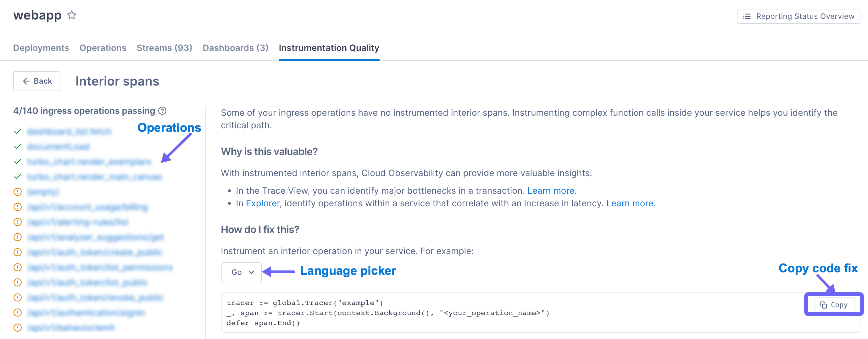Select the turbo_chart.render_main_canvas operation
The image size is (868, 339).
tap(94, 177)
